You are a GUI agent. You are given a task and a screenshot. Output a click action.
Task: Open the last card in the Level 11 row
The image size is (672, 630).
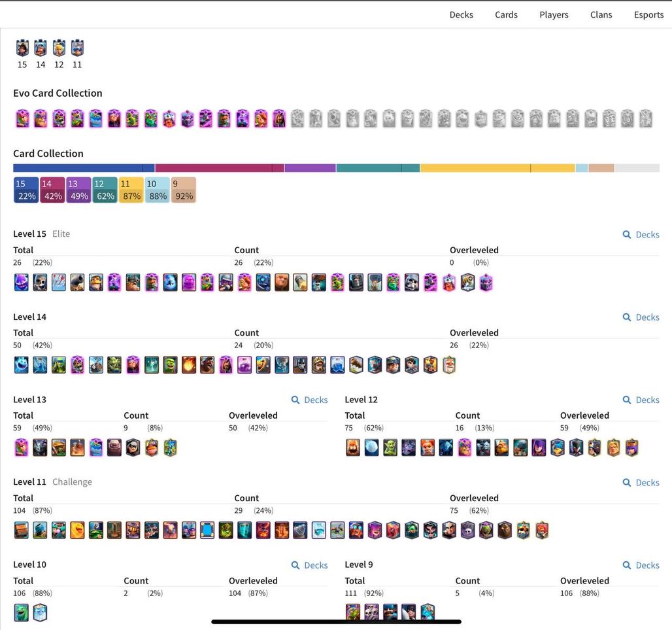point(542,531)
